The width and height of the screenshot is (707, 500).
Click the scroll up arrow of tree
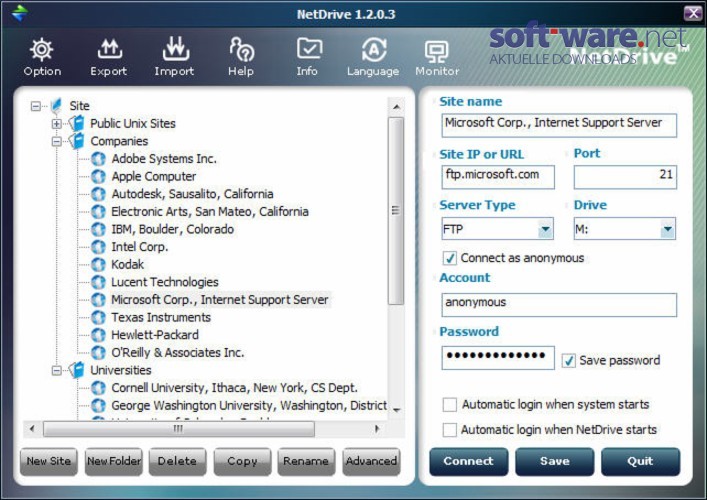(x=396, y=107)
